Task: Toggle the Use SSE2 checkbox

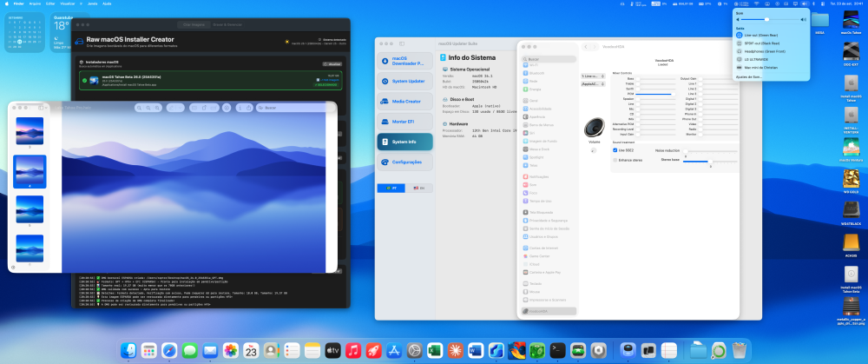Action: [615, 150]
